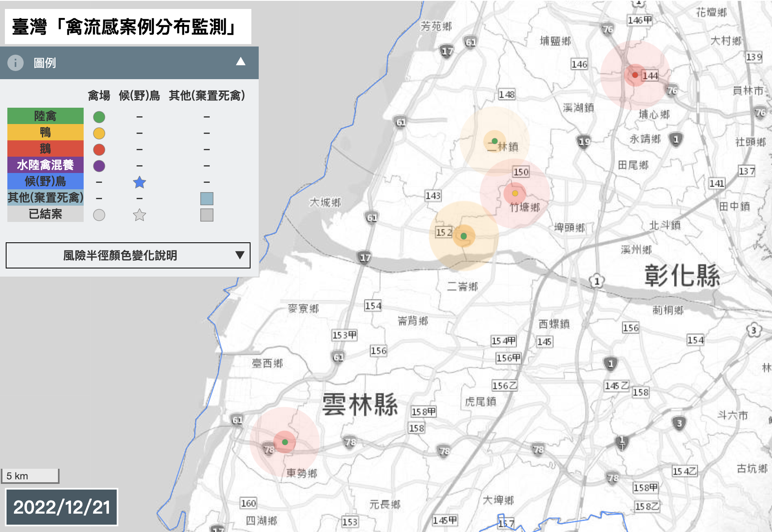Select the red 鵝 legend label
The image size is (772, 532).
pos(45,149)
